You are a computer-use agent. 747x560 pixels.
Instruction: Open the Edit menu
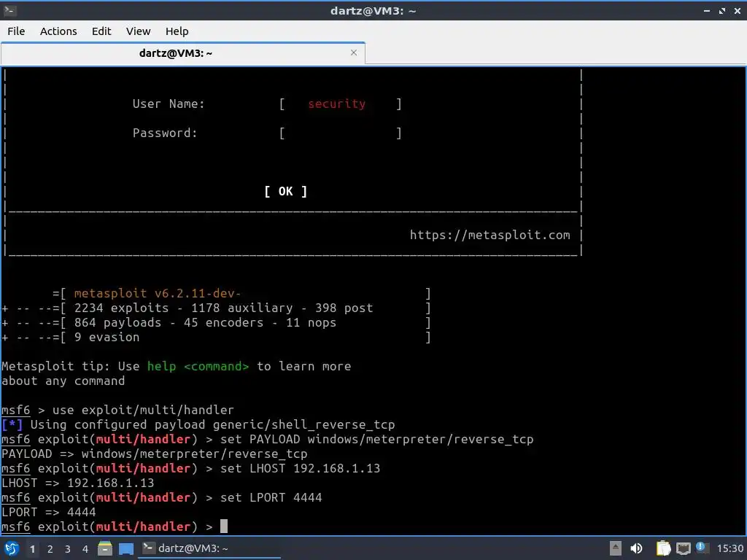tap(101, 31)
